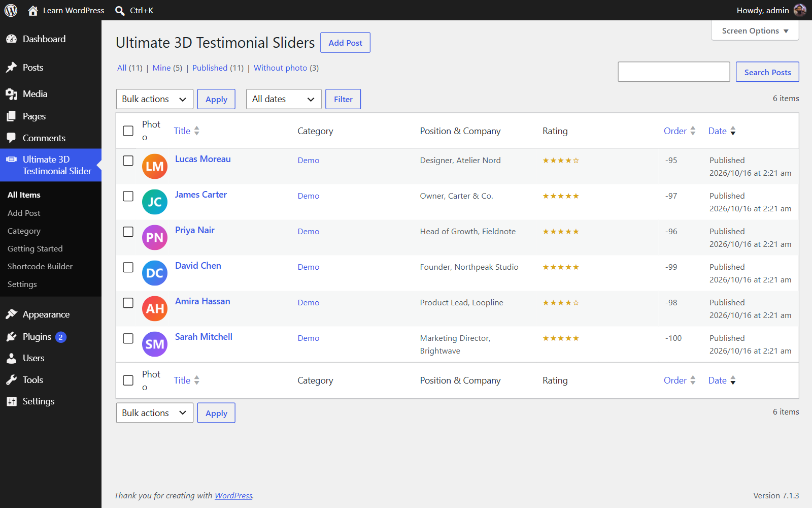Screen dimensions: 812x508
Task: Open the David Chen testimonial title
Action: coord(198,266)
